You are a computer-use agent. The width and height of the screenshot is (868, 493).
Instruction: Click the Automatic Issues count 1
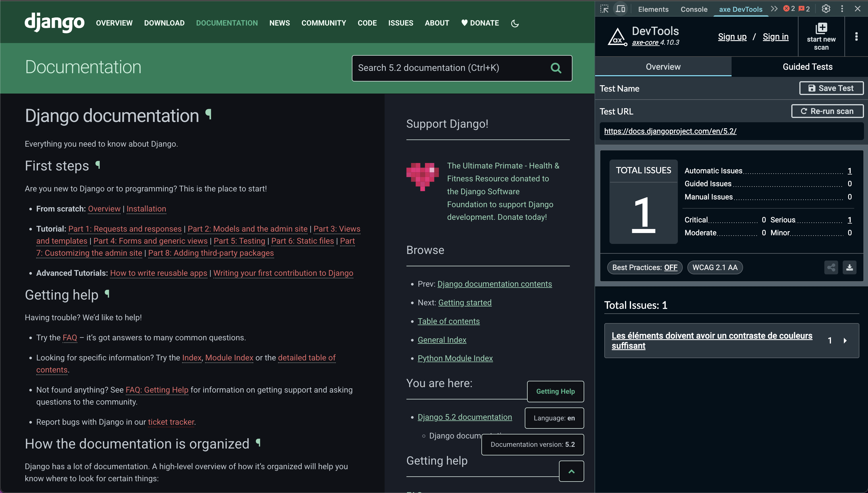[849, 171]
